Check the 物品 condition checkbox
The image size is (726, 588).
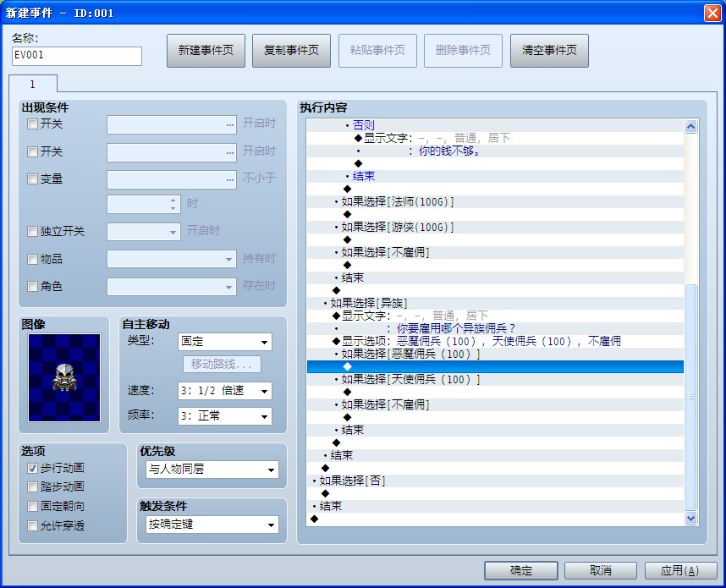[32, 259]
